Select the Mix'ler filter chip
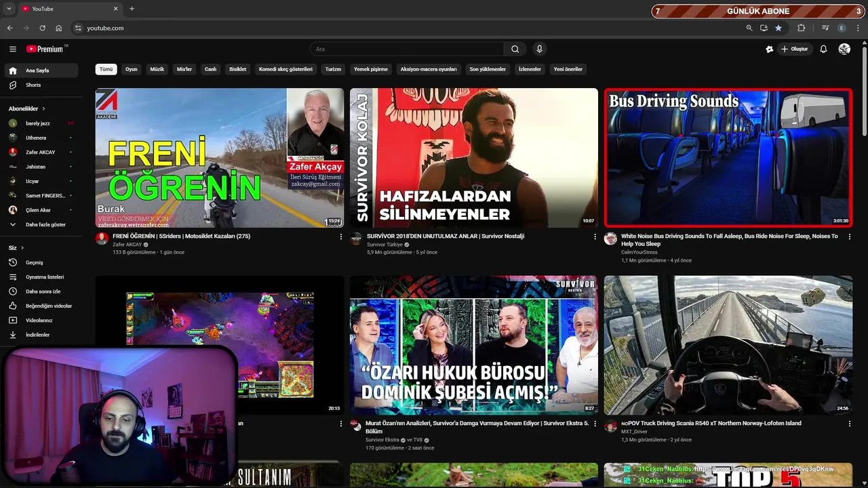Screen dimensions: 868x488 point(184,69)
